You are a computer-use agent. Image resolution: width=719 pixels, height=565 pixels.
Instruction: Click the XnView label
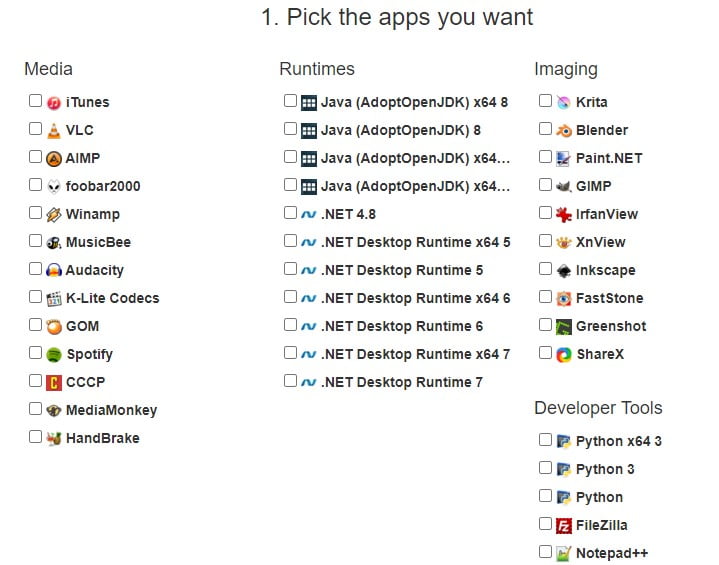(601, 242)
